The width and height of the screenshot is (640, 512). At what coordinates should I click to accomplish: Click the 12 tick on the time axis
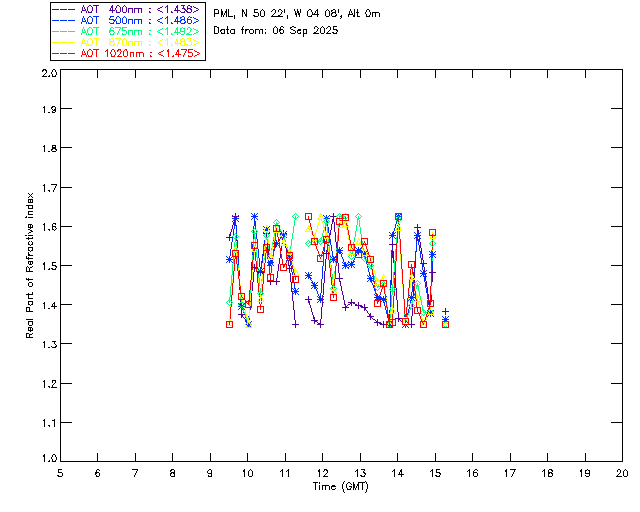point(322,472)
